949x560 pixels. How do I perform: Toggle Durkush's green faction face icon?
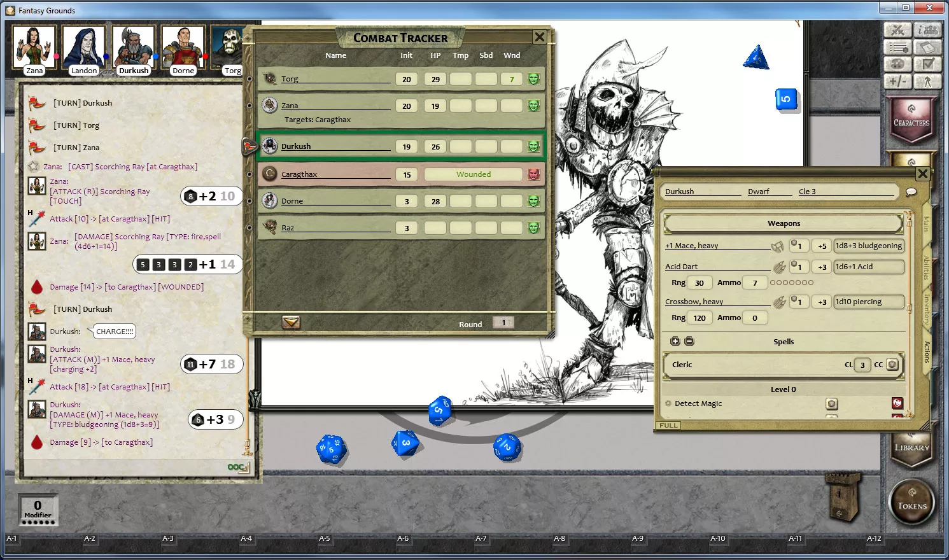(x=533, y=146)
